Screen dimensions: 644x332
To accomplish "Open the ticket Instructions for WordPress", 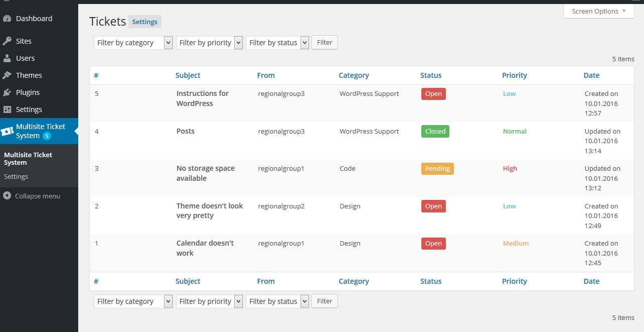I will [203, 98].
